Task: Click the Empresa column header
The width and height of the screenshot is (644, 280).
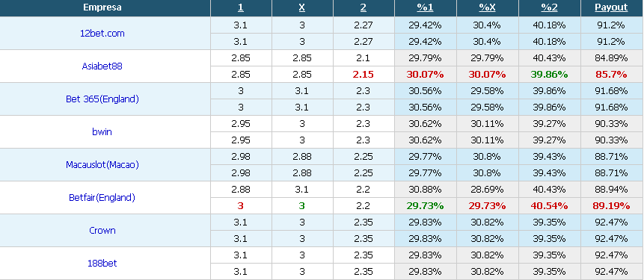Action: coord(102,7)
